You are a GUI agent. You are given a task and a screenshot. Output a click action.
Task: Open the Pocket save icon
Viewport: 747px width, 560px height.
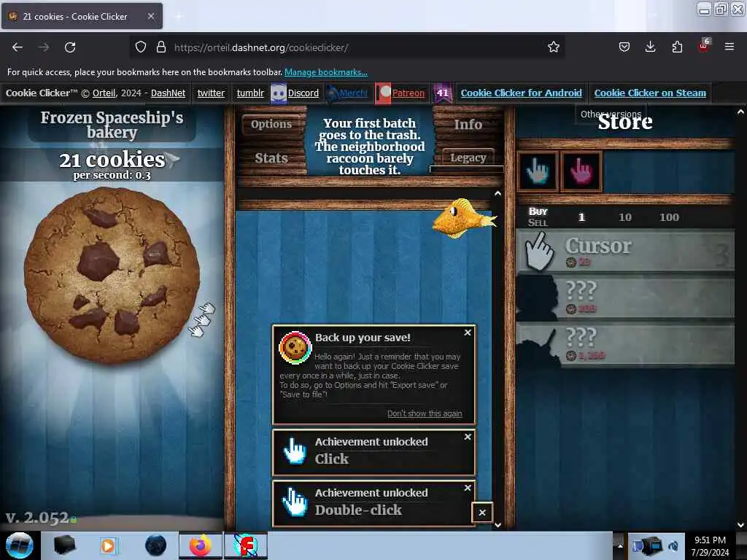coord(624,47)
